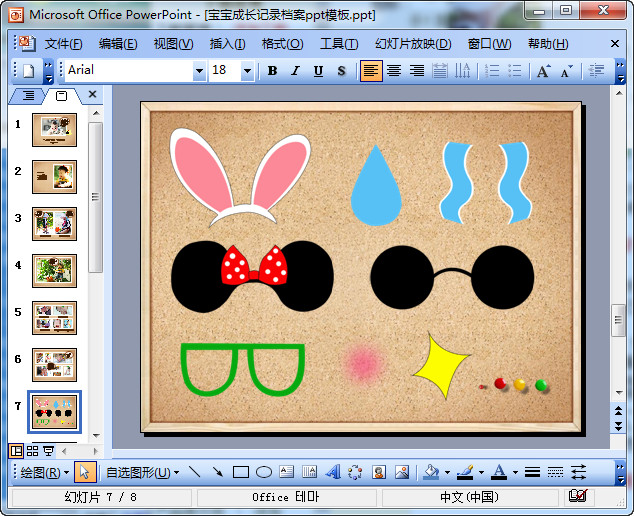Open the 自选图形(U) AutoShapes menu
Screen dimensions: 634x516
pyautogui.click(x=142, y=472)
